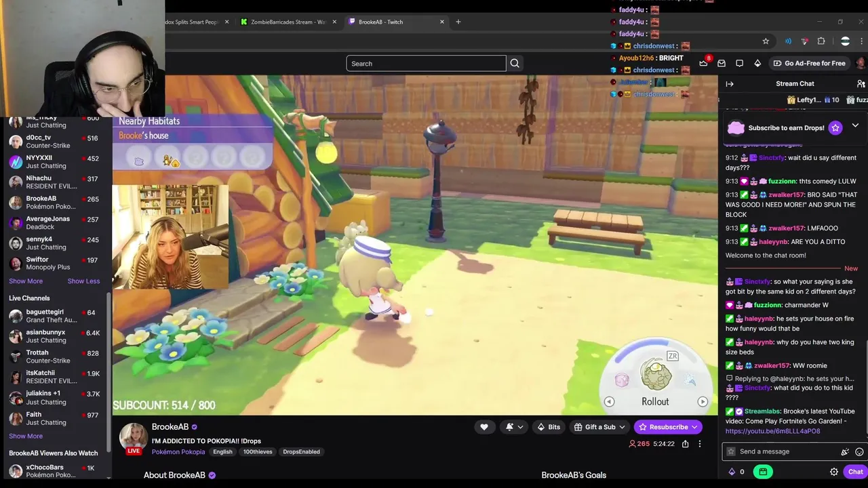Open AverageJonas channel in sidebar
The width and height of the screenshot is (868, 488).
(54, 223)
